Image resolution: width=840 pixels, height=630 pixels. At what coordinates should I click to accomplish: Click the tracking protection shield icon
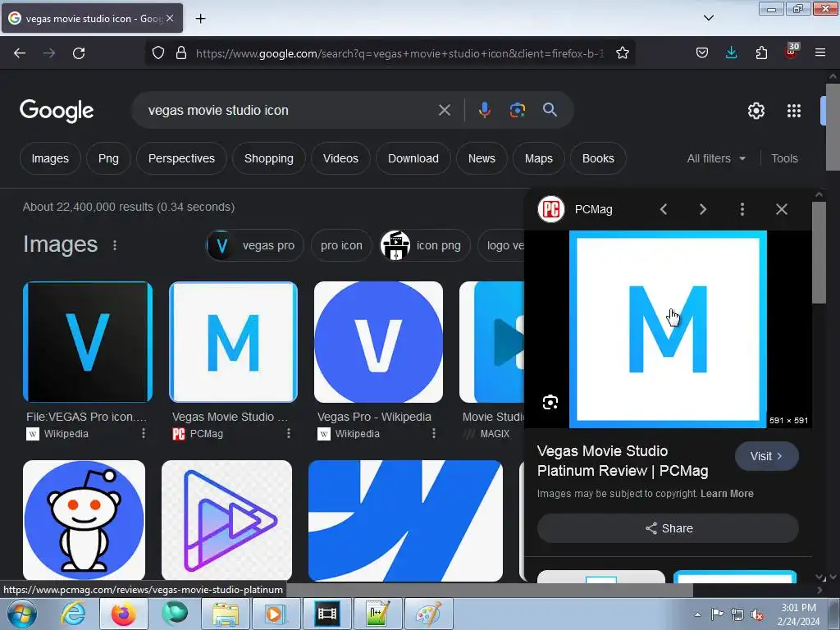click(x=158, y=52)
